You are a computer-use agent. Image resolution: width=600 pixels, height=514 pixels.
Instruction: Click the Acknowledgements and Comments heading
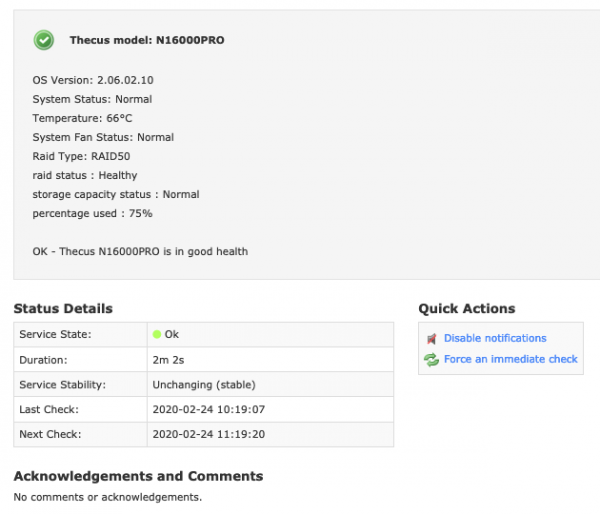138,477
